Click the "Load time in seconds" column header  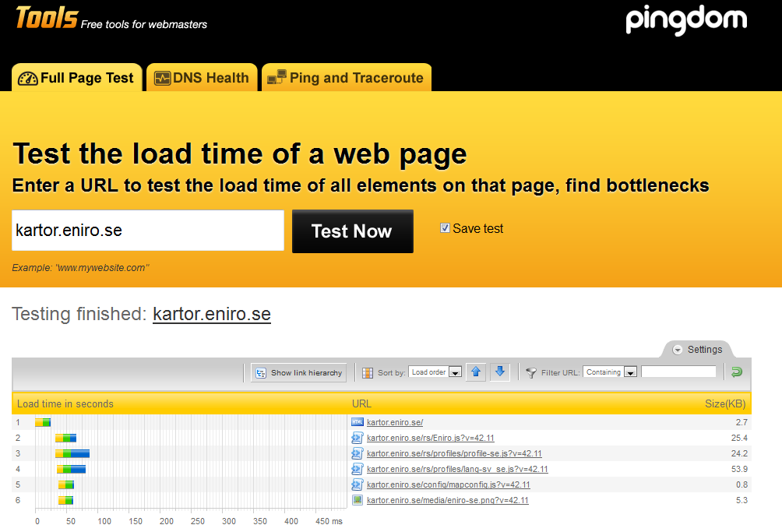click(65, 403)
